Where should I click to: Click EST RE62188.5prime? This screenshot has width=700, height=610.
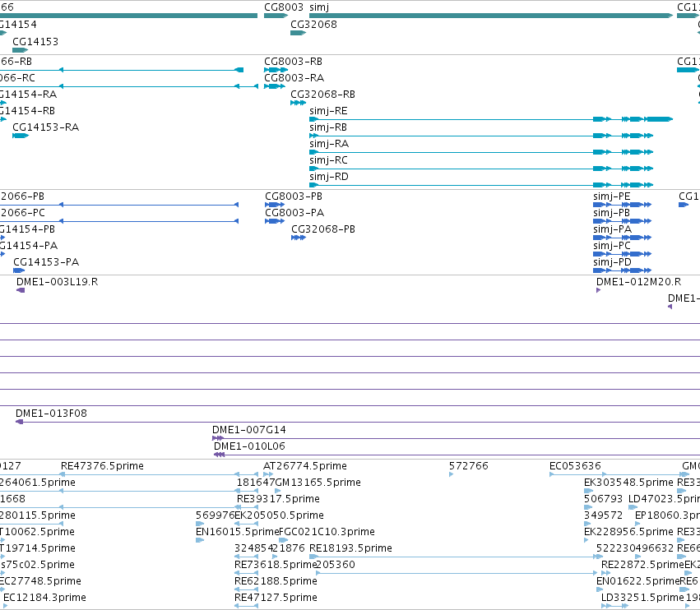(247, 590)
